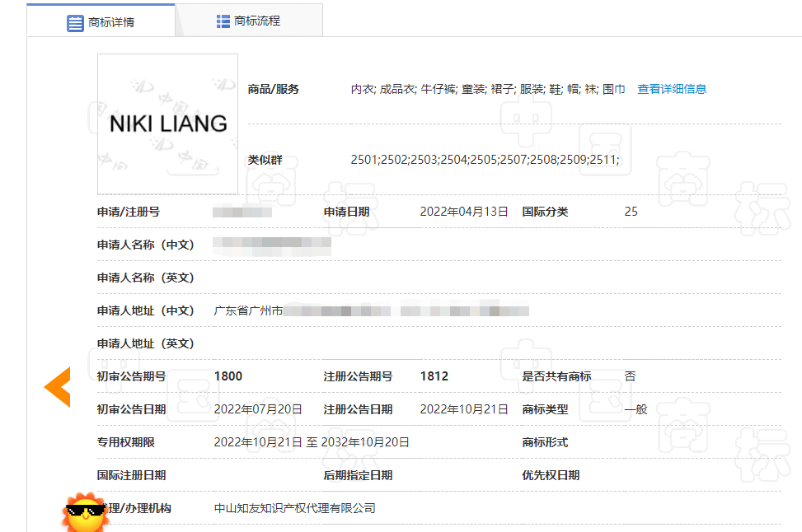
Task: Open the 商标流程 tab
Action: [256, 21]
